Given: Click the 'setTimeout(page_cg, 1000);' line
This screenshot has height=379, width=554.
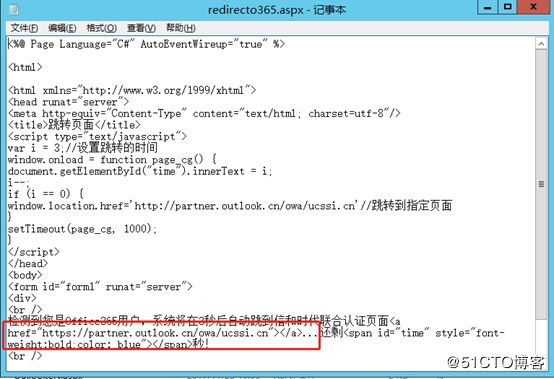Looking at the screenshot, I should [82, 229].
